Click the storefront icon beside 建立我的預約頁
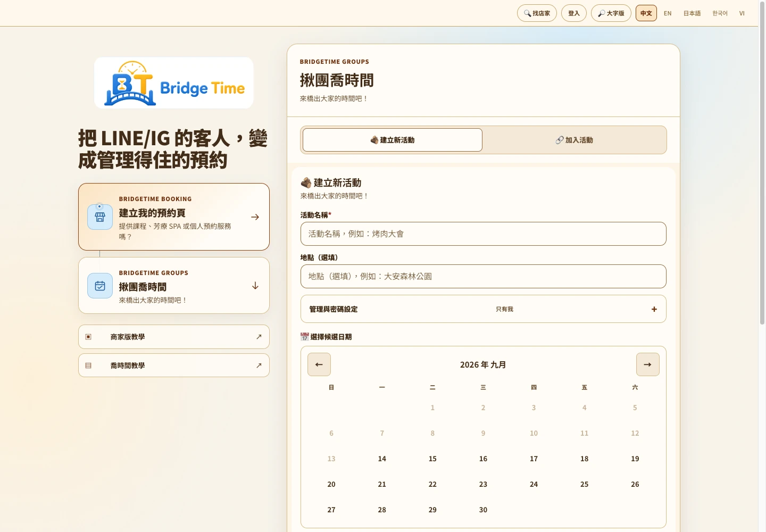The height and width of the screenshot is (532, 766). [100, 217]
